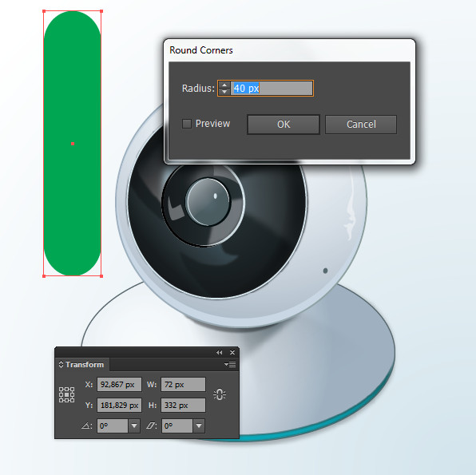Collapse the Transform panel with double-arrow icon

[219, 352]
